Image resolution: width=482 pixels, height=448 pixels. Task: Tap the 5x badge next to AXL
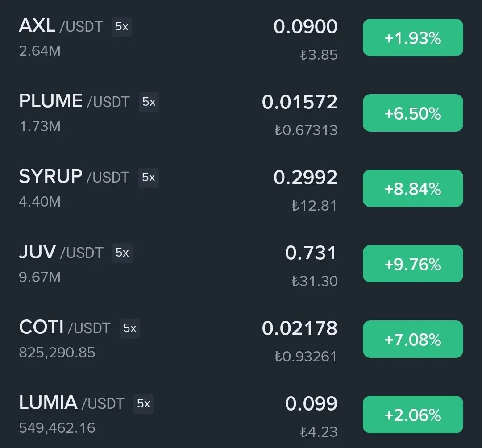(x=122, y=27)
